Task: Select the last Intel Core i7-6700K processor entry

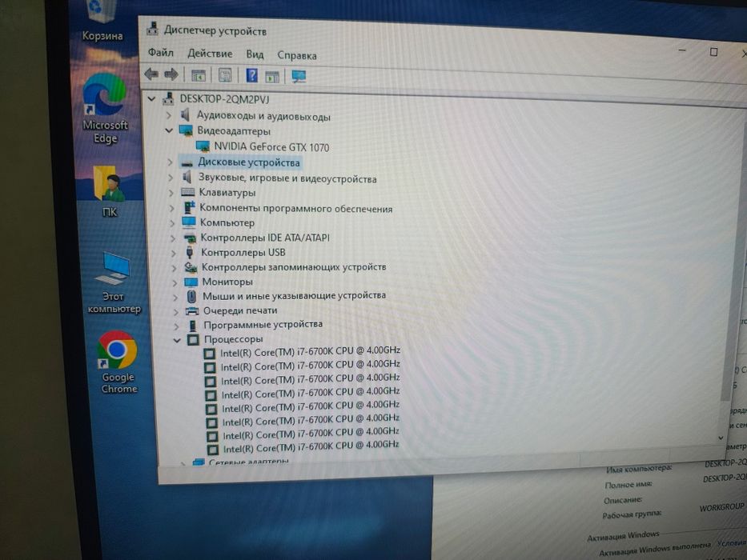Action: click(311, 447)
